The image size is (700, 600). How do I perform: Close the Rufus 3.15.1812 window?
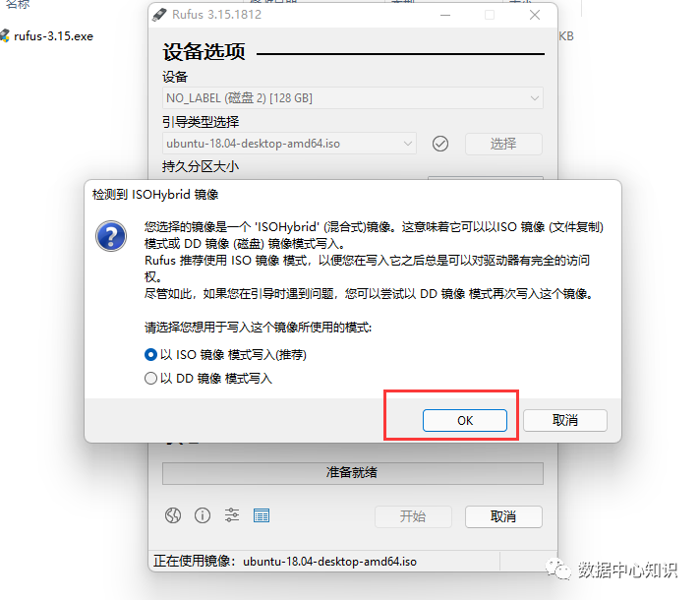pyautogui.click(x=535, y=15)
